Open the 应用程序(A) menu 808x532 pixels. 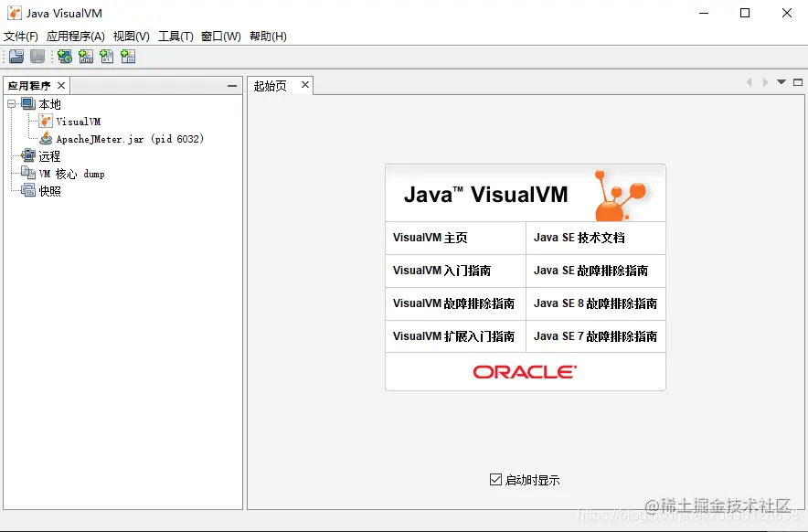75,36
